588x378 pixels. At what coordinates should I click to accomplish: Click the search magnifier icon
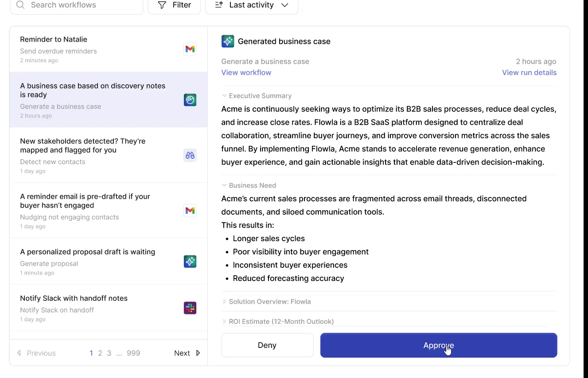(x=20, y=5)
